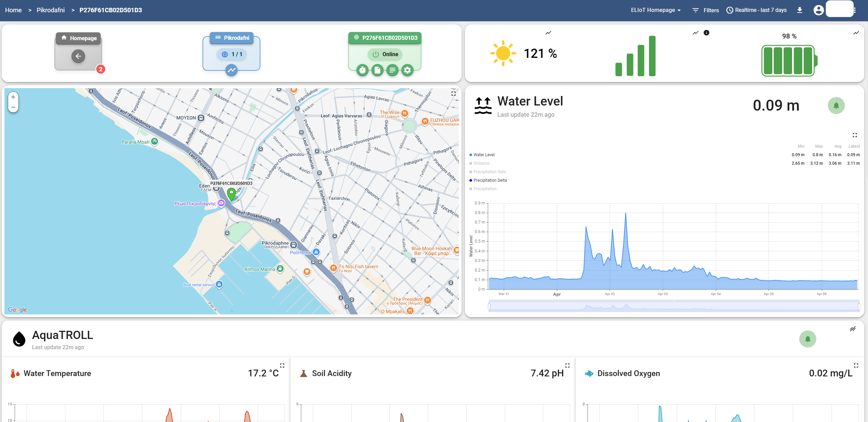Open the document icon on device card
Image resolution: width=868 pixels, height=422 pixels.
[x=377, y=70]
